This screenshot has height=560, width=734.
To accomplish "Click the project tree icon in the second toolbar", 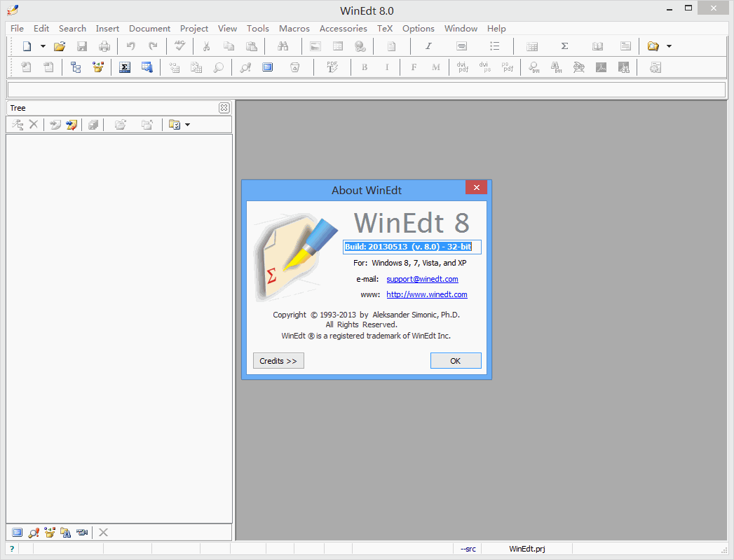I will [x=76, y=68].
